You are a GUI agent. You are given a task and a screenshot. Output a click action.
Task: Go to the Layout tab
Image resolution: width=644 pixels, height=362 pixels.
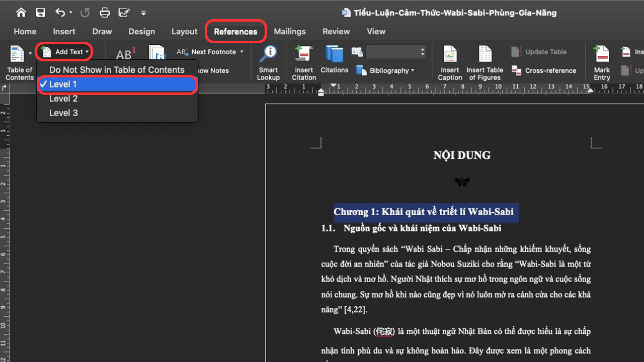[x=185, y=31]
